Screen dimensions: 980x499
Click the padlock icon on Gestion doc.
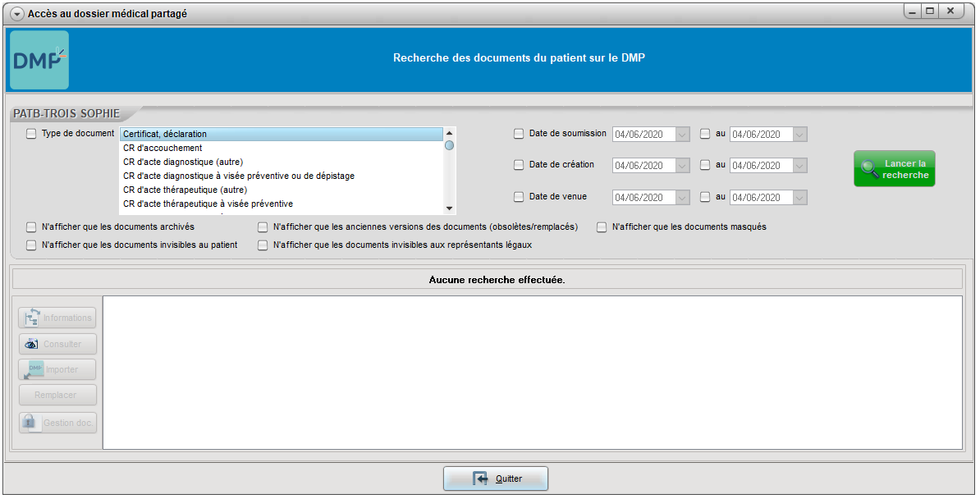coord(30,423)
